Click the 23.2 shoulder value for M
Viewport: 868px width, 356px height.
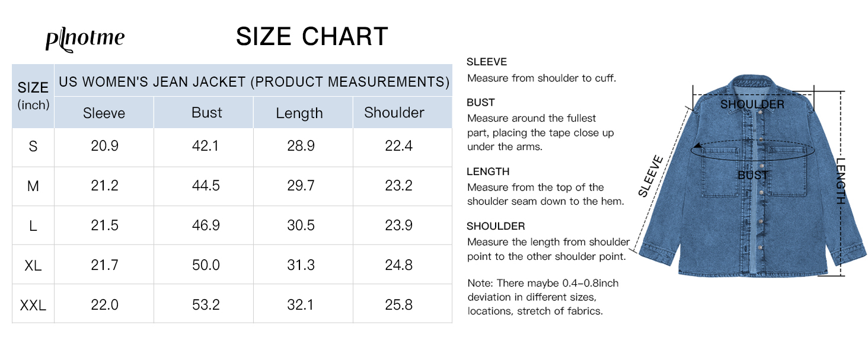pyautogui.click(x=398, y=186)
